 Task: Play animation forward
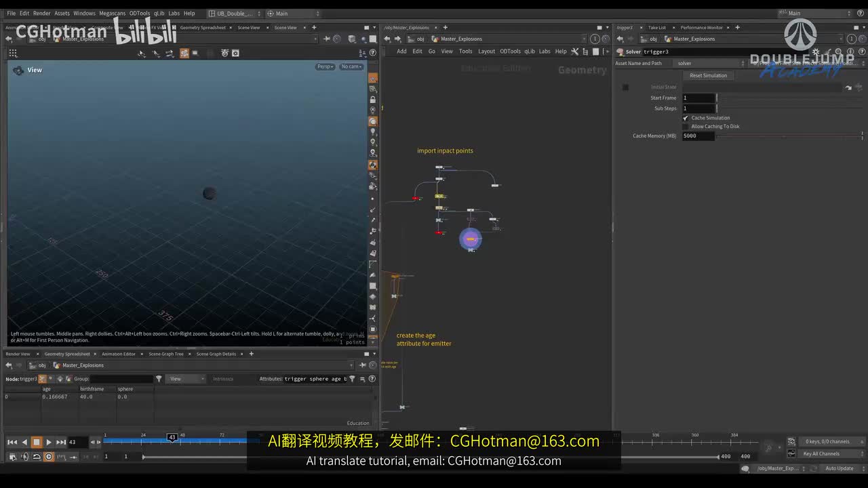pos(49,442)
